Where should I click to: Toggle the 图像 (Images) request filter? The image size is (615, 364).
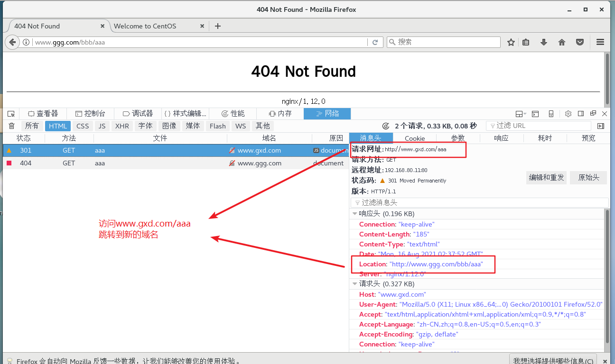pyautogui.click(x=169, y=126)
